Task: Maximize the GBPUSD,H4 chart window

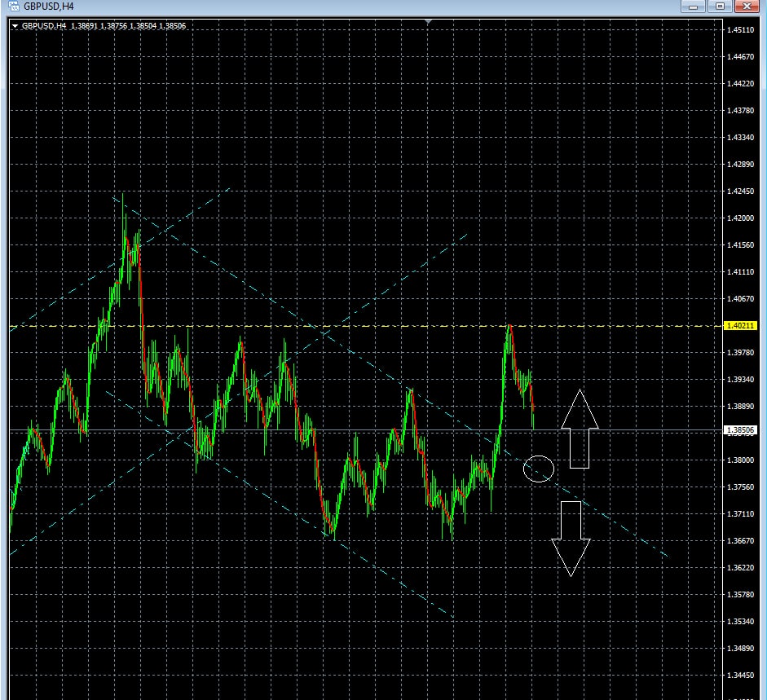Action: pos(720,7)
